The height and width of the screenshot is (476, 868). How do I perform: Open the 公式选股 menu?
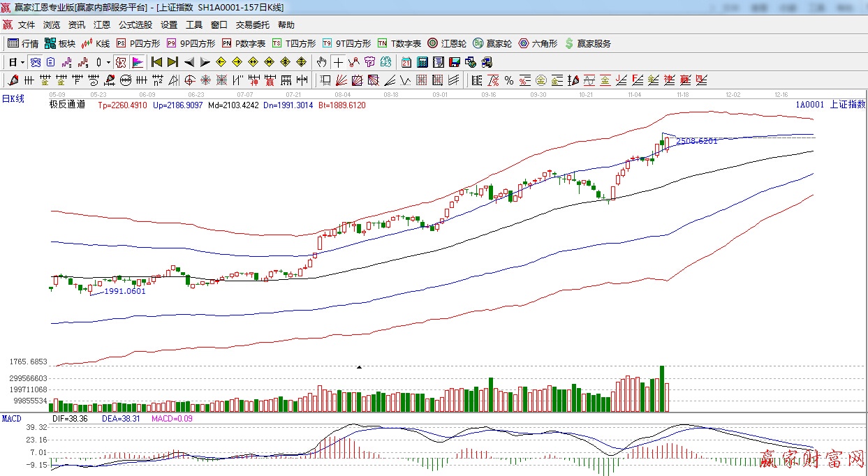135,24
